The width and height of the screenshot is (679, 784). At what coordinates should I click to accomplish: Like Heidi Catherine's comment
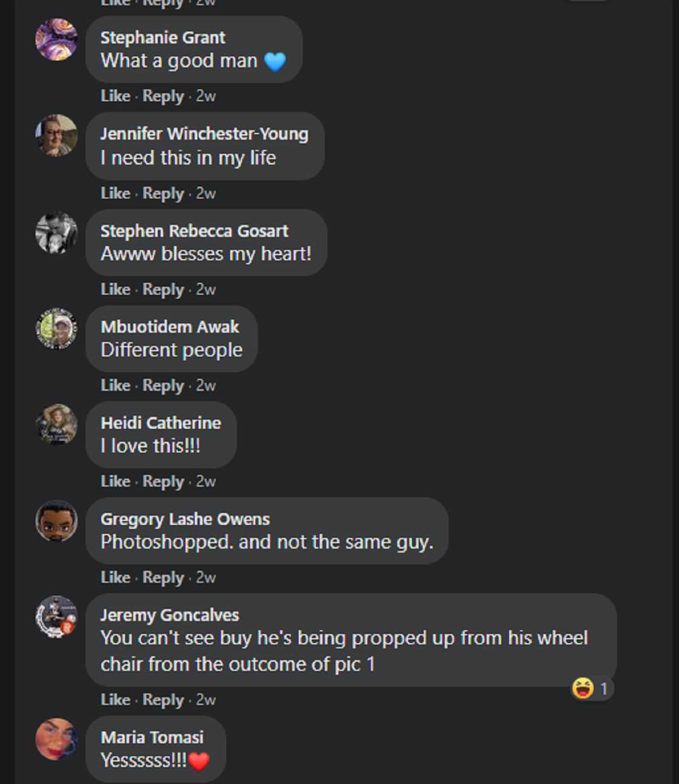115,481
